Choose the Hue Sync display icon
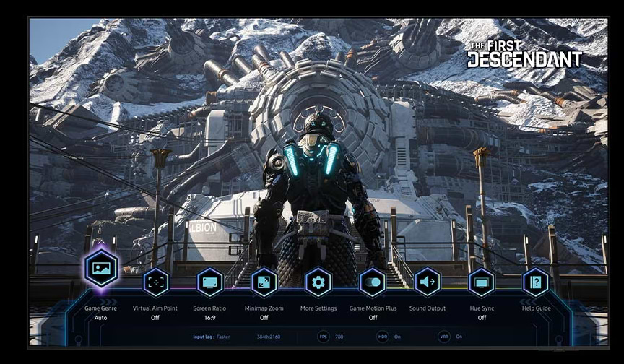 point(482,282)
